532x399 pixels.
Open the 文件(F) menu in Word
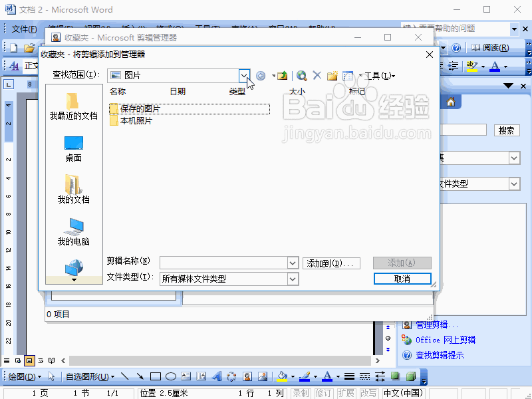coord(25,29)
